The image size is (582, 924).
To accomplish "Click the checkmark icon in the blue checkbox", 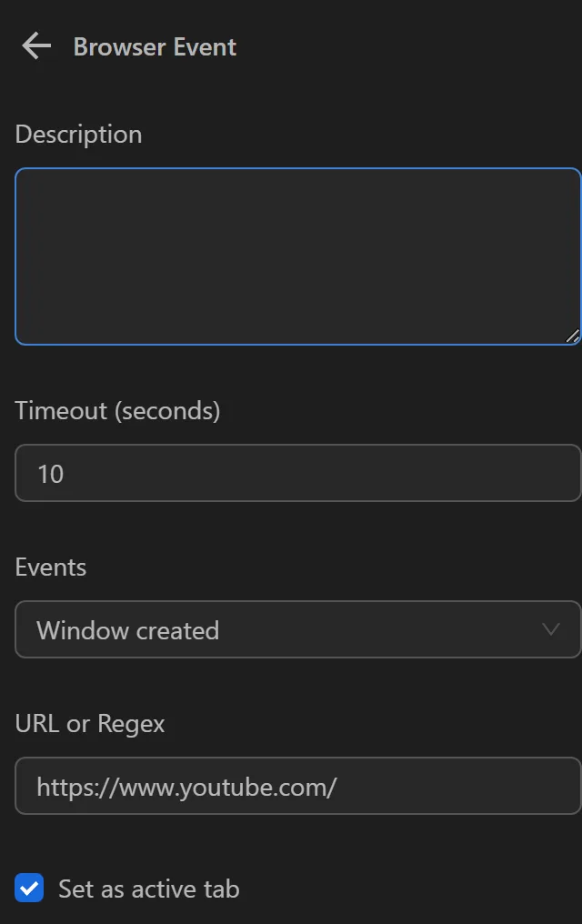I will coord(29,889).
